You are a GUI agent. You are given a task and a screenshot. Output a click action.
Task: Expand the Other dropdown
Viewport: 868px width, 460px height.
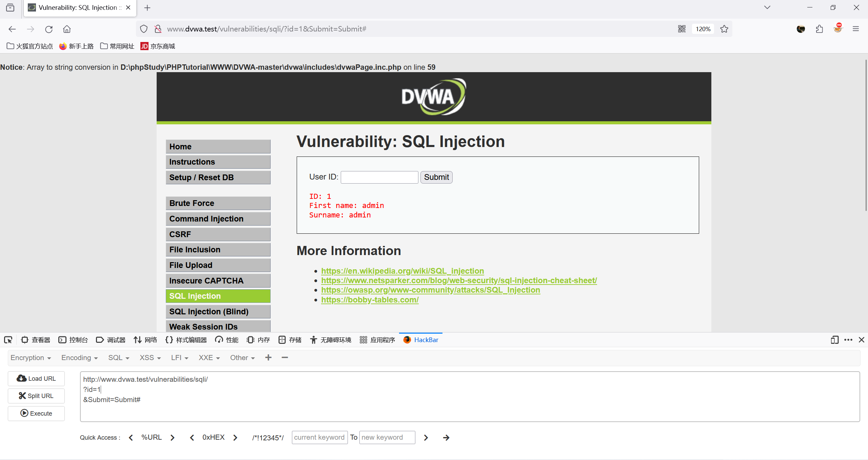242,358
